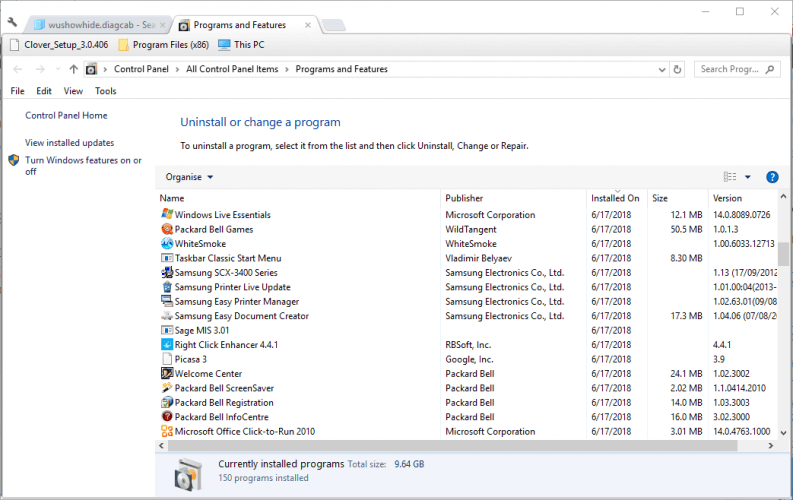Click the horizontal scrollbar thumb
Screen dimensions: 793x500
click(453, 445)
